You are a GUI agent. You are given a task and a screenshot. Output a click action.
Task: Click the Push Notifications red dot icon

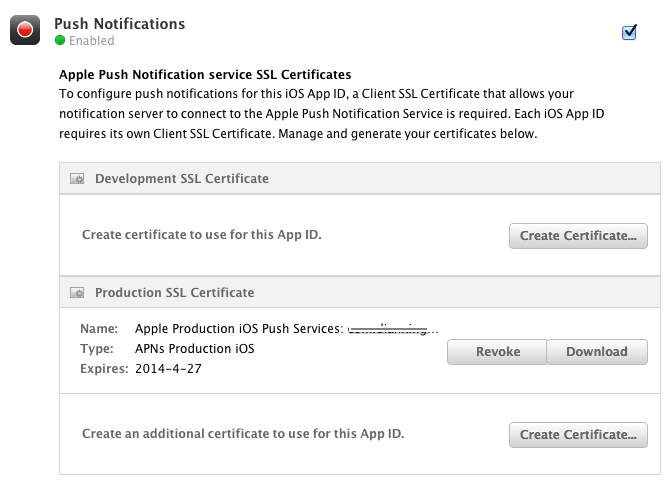click(25, 30)
